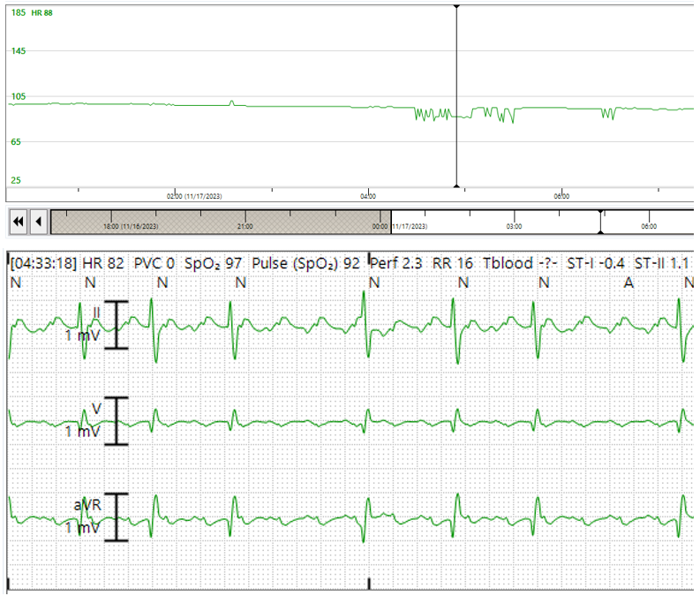Click the 'HR 88' trend label
This screenshot has width=700, height=596.
point(41,13)
